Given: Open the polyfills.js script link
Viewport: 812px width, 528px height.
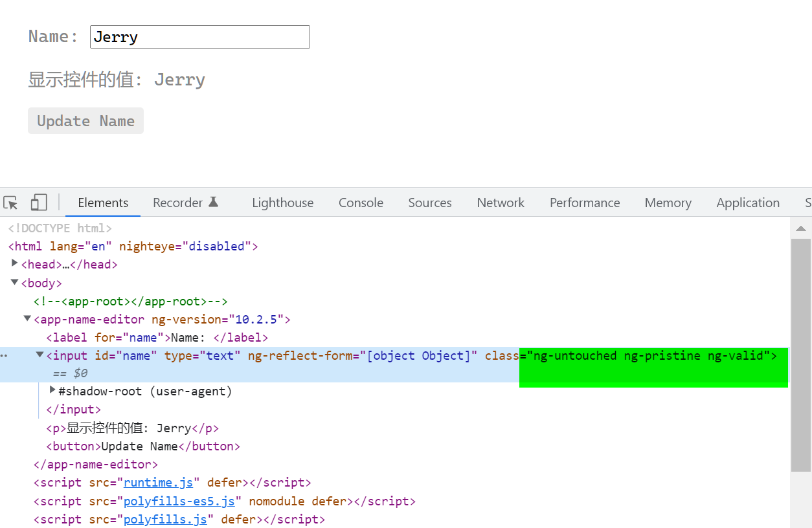Looking at the screenshot, I should click(x=165, y=520).
